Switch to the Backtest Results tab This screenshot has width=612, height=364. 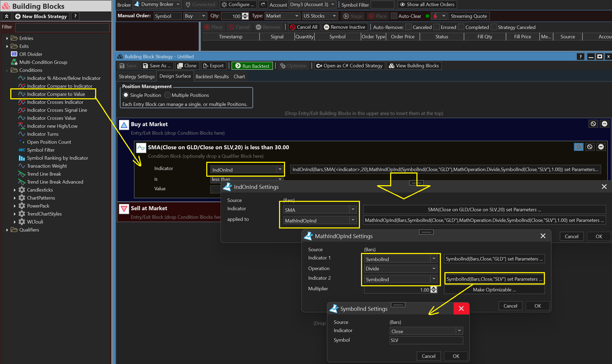click(x=212, y=77)
